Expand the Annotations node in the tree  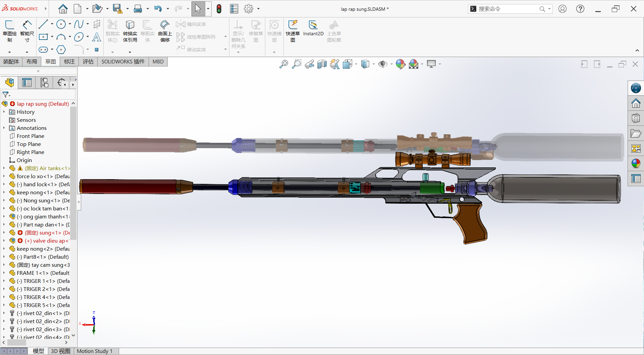point(4,128)
